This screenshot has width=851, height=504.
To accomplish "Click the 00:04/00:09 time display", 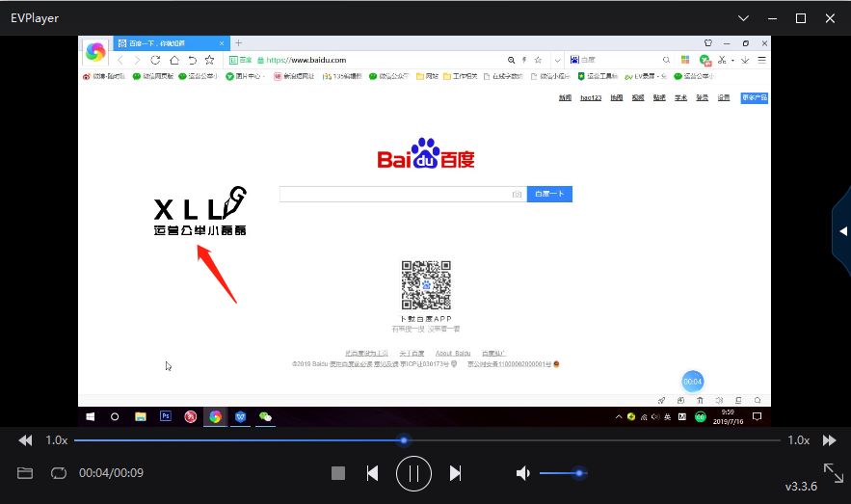I will pos(111,472).
